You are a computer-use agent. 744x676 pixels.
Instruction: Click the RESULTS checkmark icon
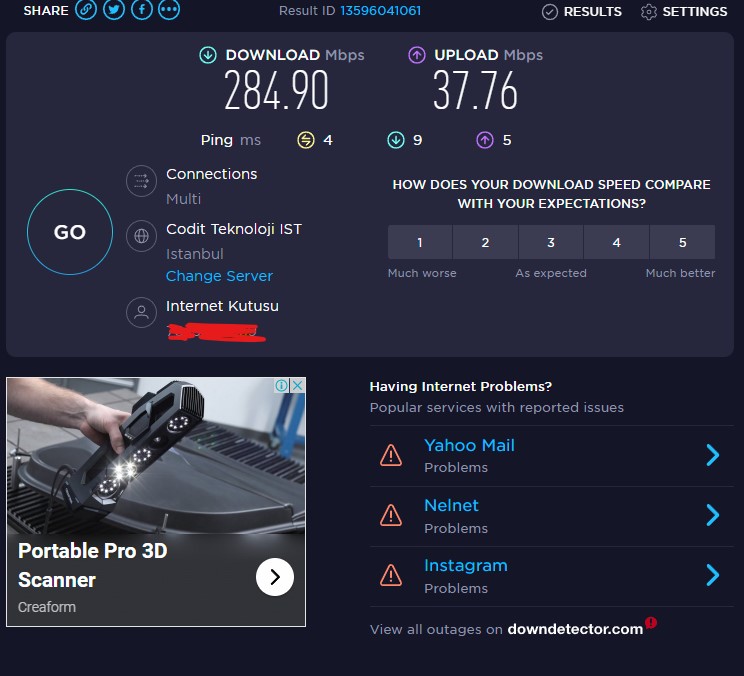click(x=549, y=12)
